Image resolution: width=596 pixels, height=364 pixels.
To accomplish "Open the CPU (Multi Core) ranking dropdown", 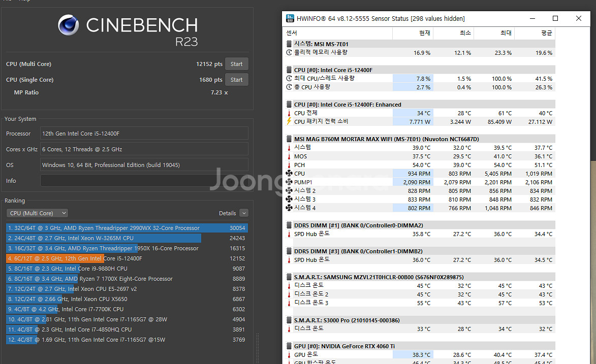I will [x=37, y=213].
